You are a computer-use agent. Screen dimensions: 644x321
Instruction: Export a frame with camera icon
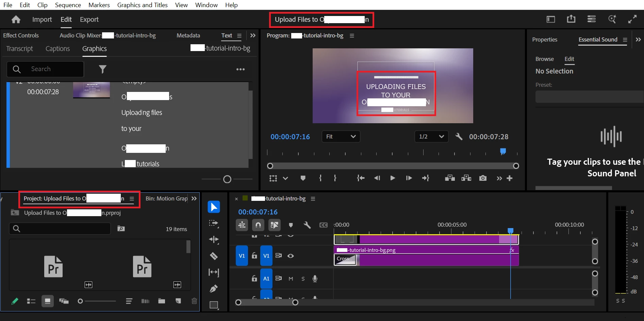pos(483,178)
